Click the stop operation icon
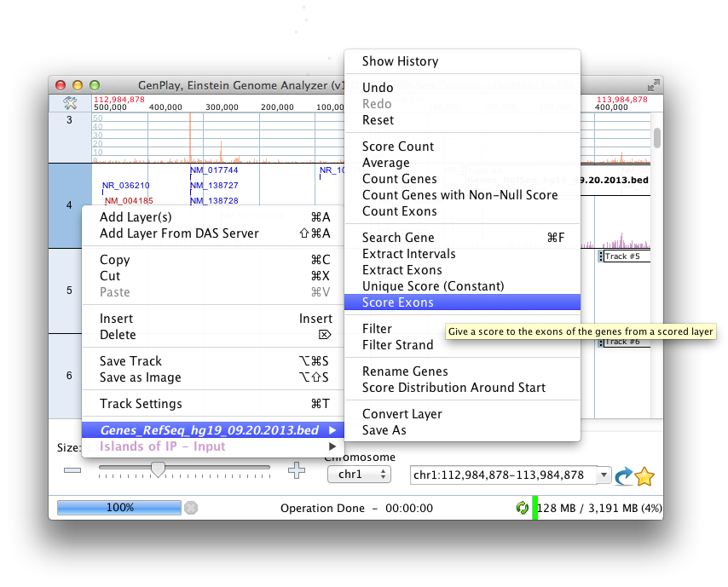728x587 pixels. 191,508
